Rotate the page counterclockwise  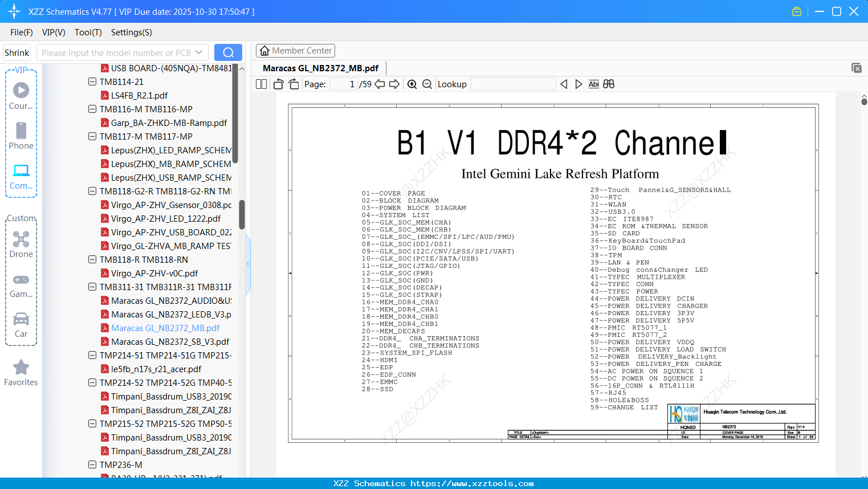tap(279, 84)
